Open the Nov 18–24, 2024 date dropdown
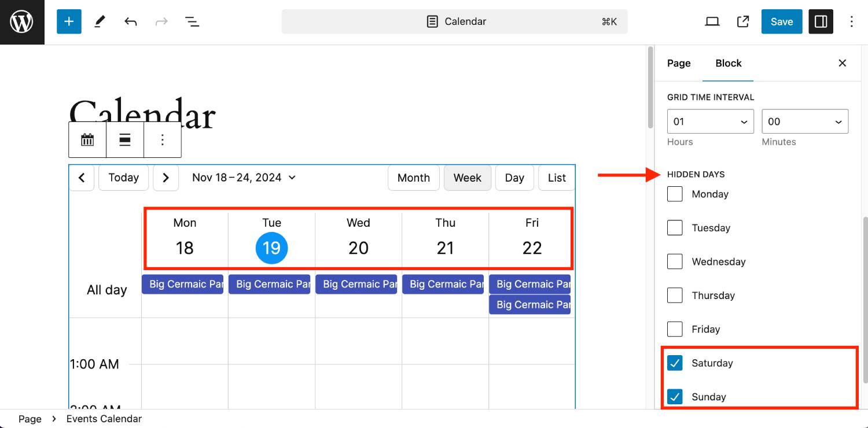Image resolution: width=868 pixels, height=428 pixels. pyautogui.click(x=244, y=178)
